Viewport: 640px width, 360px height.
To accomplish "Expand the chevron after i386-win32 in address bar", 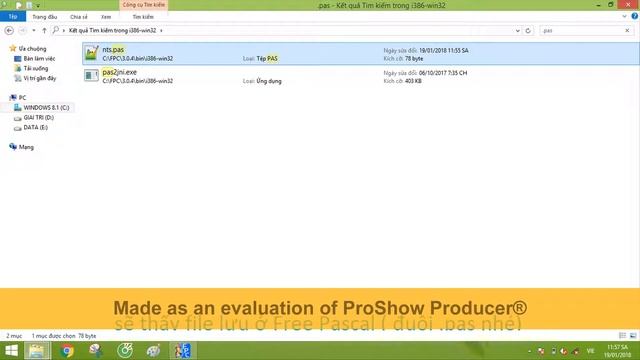I will [161, 31].
